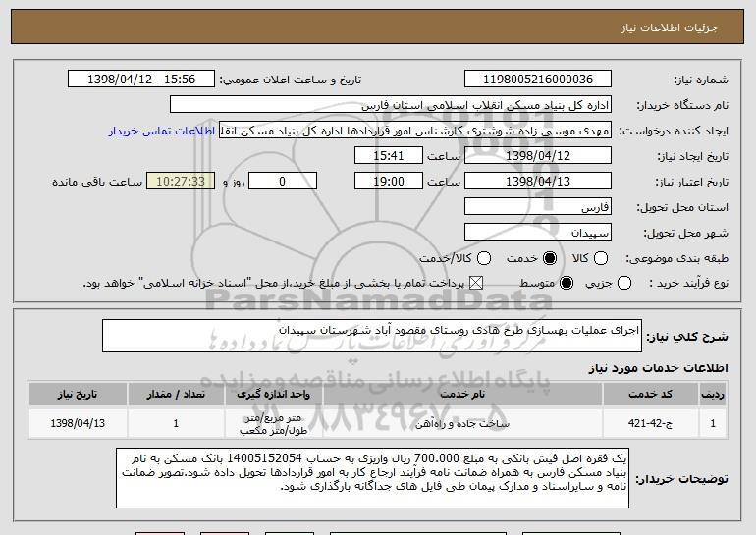
Task: Click the delivery city field سپیدان
Action: pyautogui.click(x=538, y=233)
